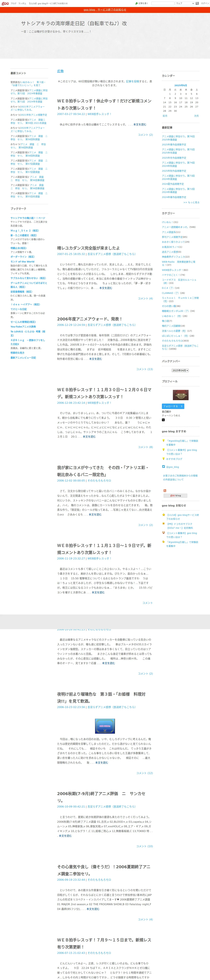Open the ウェブ search scope dropdown
210x980 pixels.
click(x=184, y=3)
